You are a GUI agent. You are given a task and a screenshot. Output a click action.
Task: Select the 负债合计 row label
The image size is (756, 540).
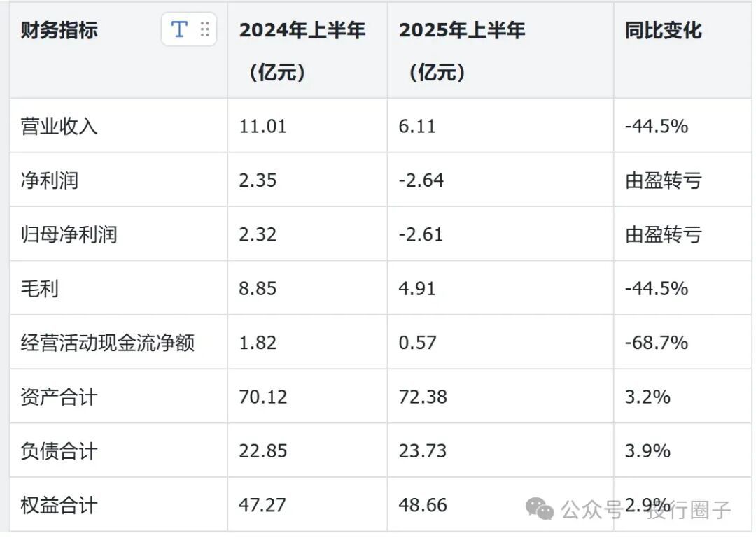59,451
